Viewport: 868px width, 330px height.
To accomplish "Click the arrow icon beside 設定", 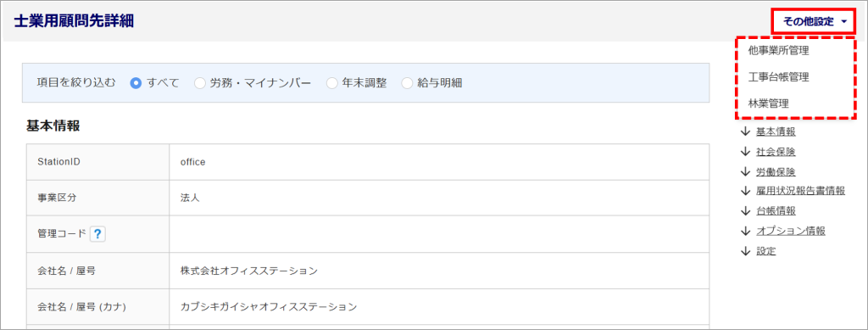I will click(x=744, y=251).
